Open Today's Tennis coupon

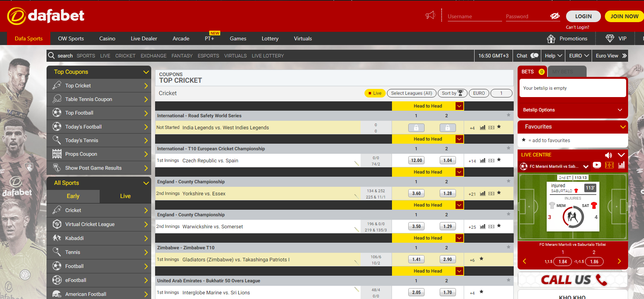point(99,141)
